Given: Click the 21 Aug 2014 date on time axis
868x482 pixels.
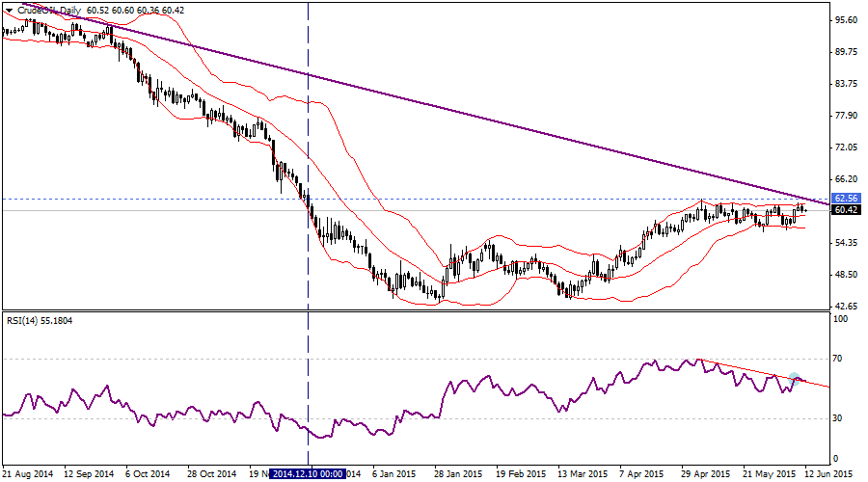Looking at the screenshot, I should pos(28,474).
